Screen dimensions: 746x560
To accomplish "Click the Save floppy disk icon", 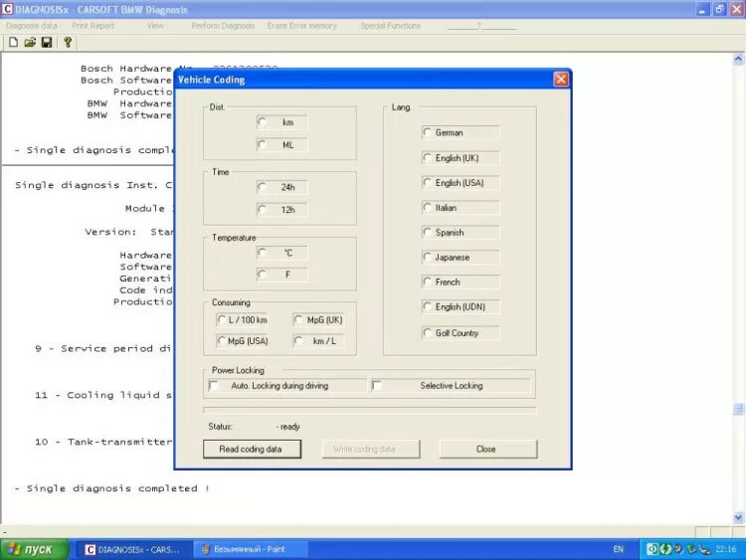I will pyautogui.click(x=47, y=43).
